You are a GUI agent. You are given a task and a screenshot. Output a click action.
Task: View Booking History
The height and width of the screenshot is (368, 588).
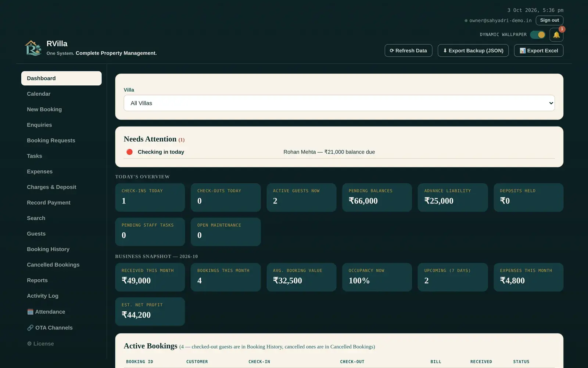click(61, 249)
